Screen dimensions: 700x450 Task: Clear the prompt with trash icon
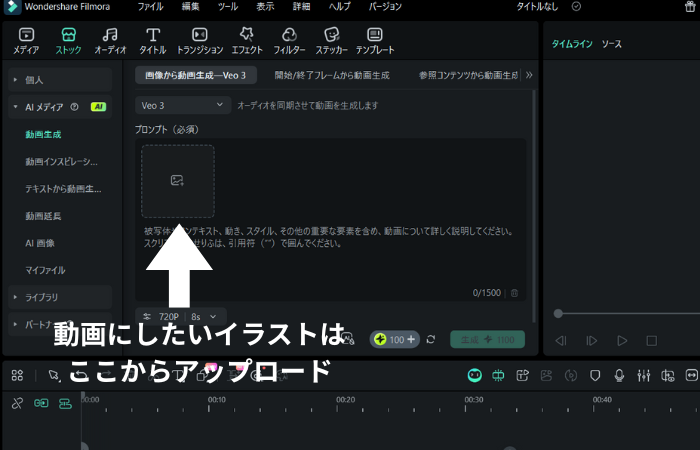[x=514, y=293]
